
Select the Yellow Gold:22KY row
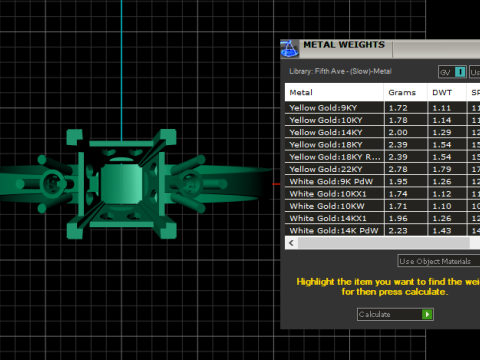(x=382, y=169)
